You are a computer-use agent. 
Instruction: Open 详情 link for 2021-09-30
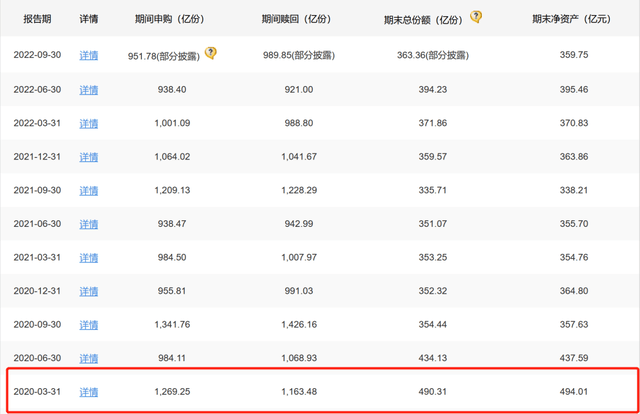point(89,190)
